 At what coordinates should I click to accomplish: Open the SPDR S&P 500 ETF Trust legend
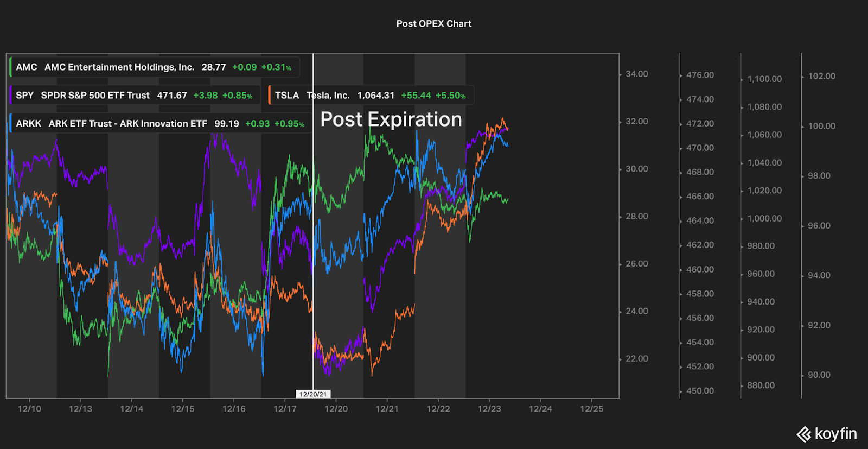pos(135,96)
